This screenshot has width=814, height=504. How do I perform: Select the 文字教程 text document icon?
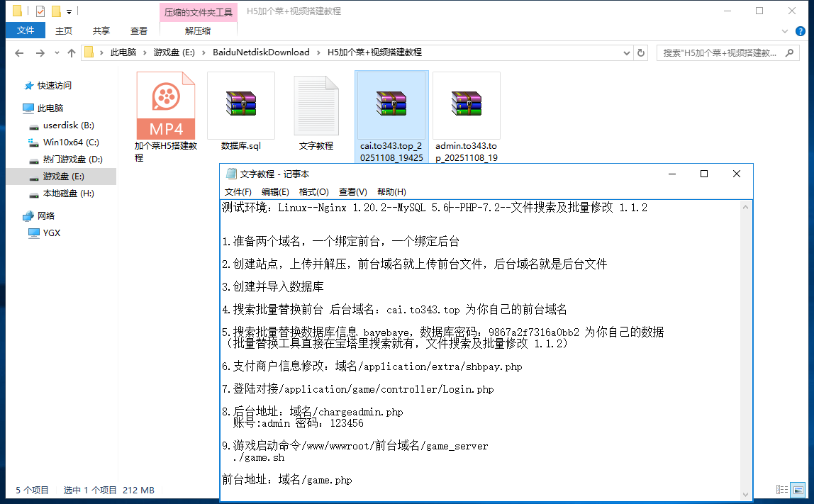[316, 106]
